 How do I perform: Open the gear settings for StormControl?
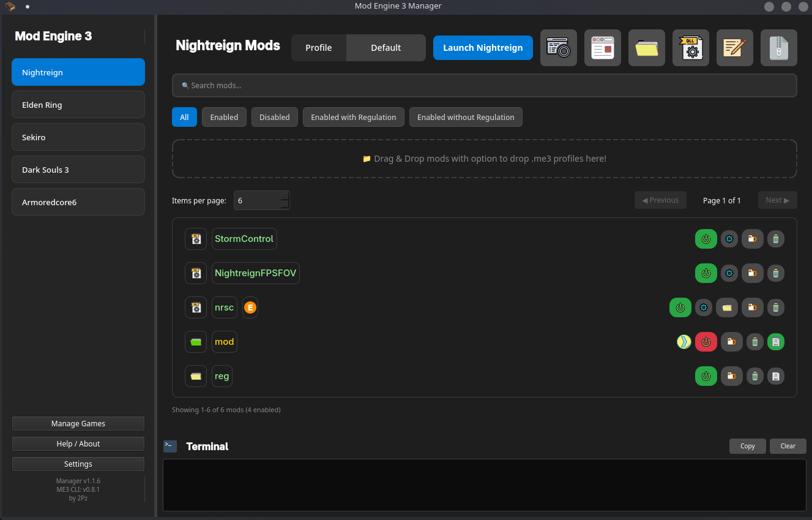click(729, 239)
